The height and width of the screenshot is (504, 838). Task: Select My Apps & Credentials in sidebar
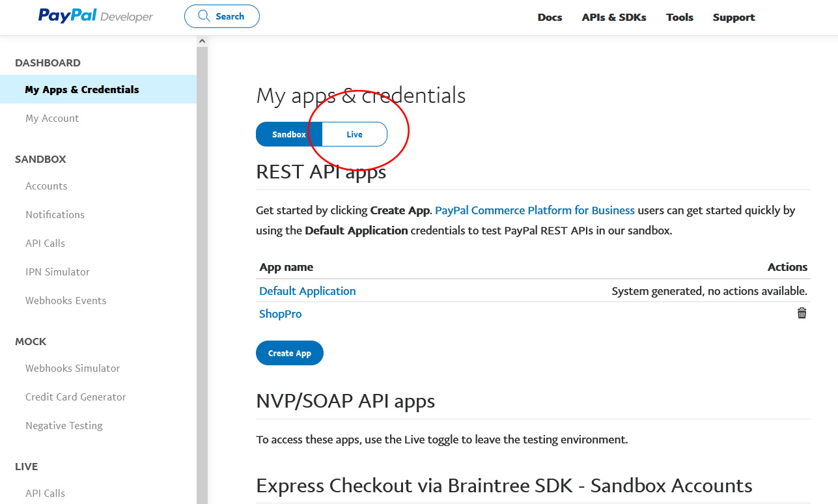click(98, 89)
